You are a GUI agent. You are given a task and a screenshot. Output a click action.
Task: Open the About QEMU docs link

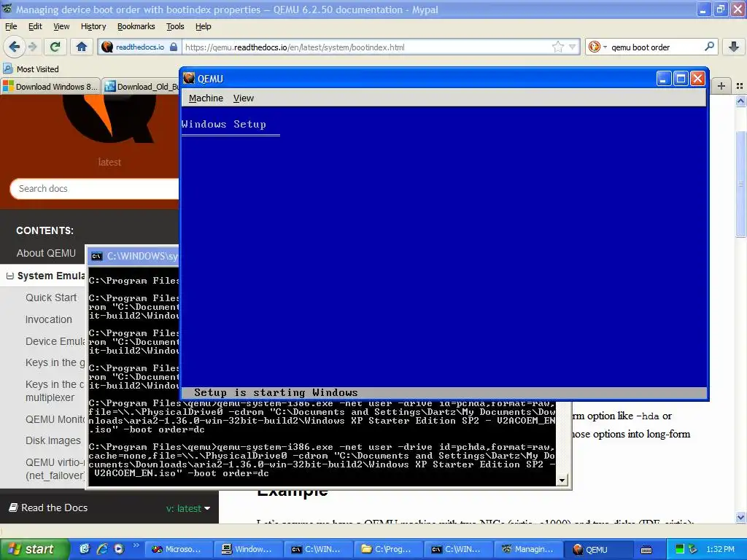tap(46, 253)
